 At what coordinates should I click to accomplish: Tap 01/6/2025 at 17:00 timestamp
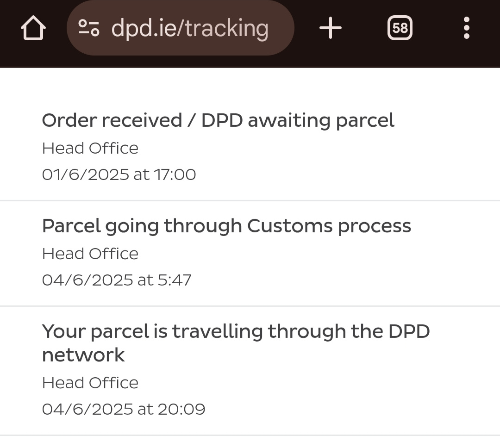point(119,174)
